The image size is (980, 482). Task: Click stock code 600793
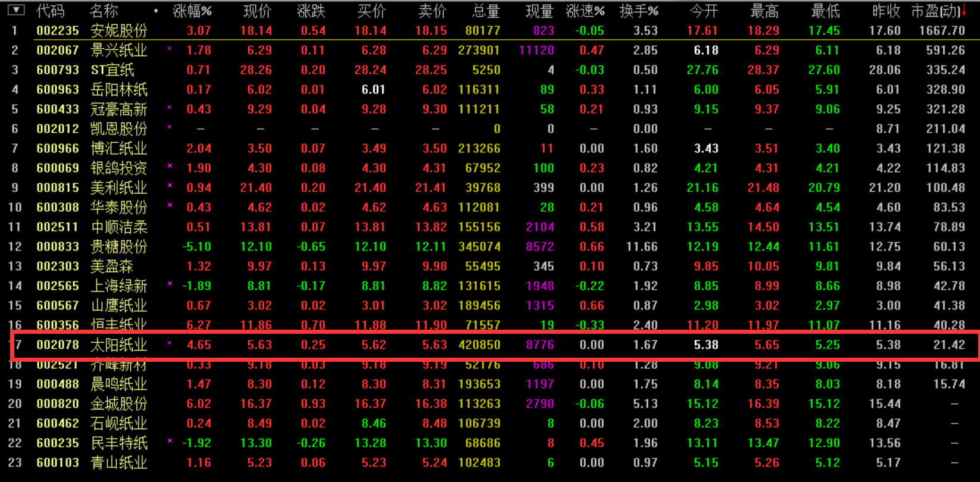point(58,70)
